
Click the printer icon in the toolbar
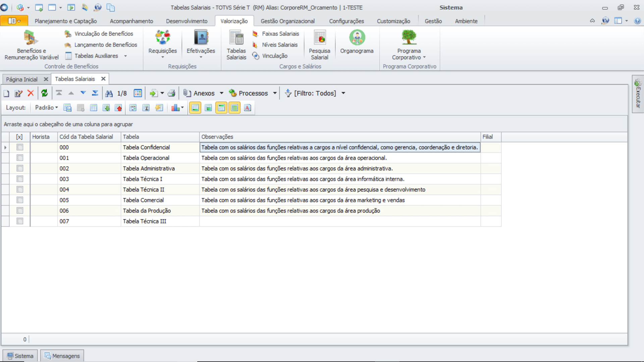[x=171, y=93]
